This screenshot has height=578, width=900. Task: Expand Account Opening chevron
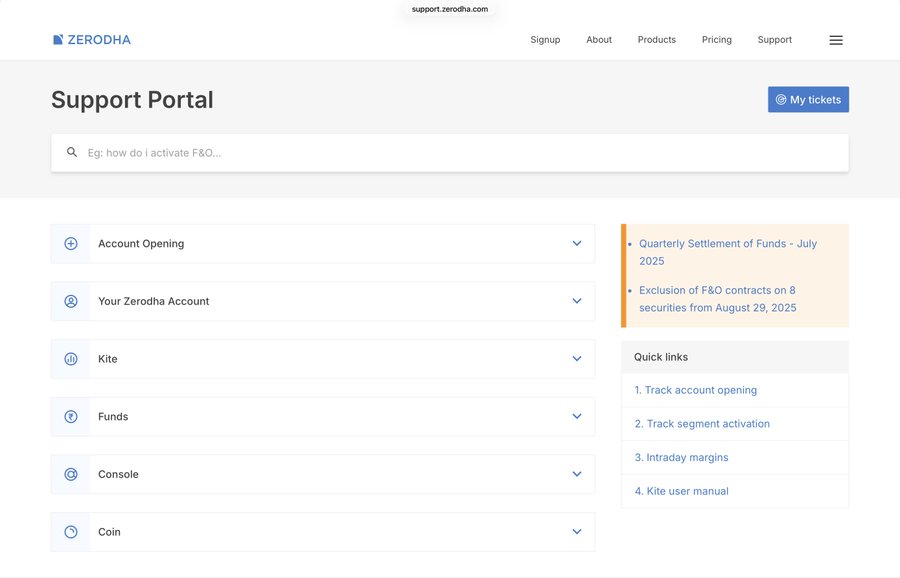point(577,243)
